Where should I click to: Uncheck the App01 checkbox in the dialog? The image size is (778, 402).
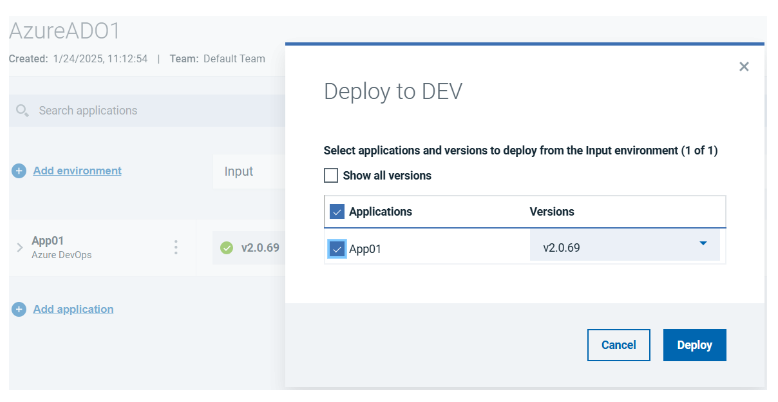click(x=337, y=248)
